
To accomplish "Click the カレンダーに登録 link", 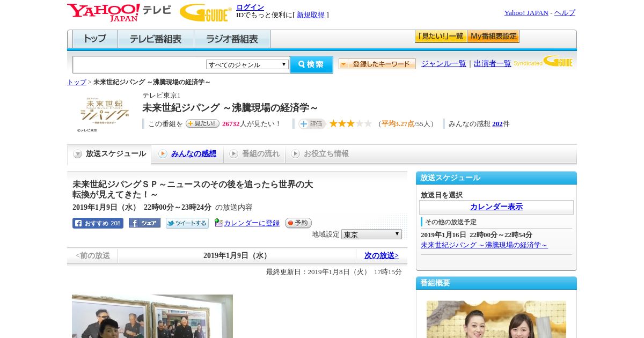I will 252,223.
